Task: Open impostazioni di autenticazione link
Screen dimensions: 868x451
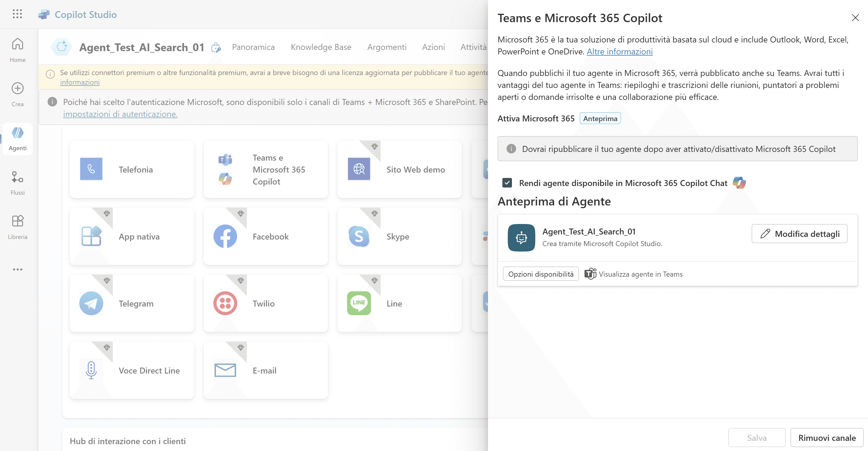Action: (120, 114)
